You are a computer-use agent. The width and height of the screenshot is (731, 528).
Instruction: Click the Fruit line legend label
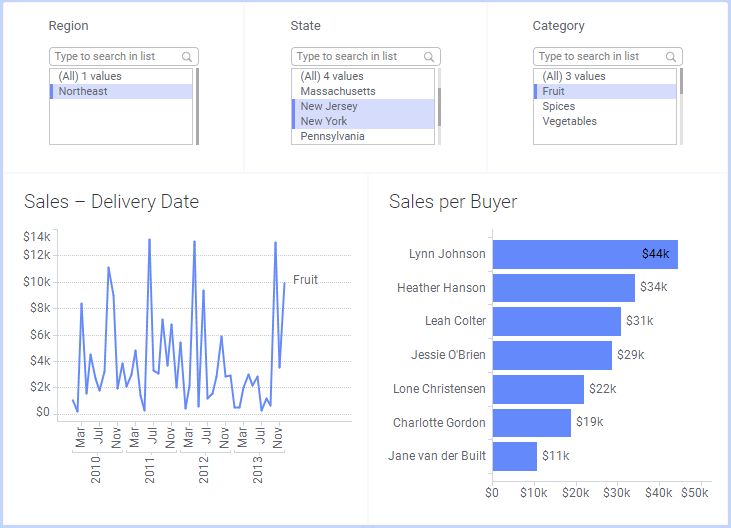coord(305,280)
